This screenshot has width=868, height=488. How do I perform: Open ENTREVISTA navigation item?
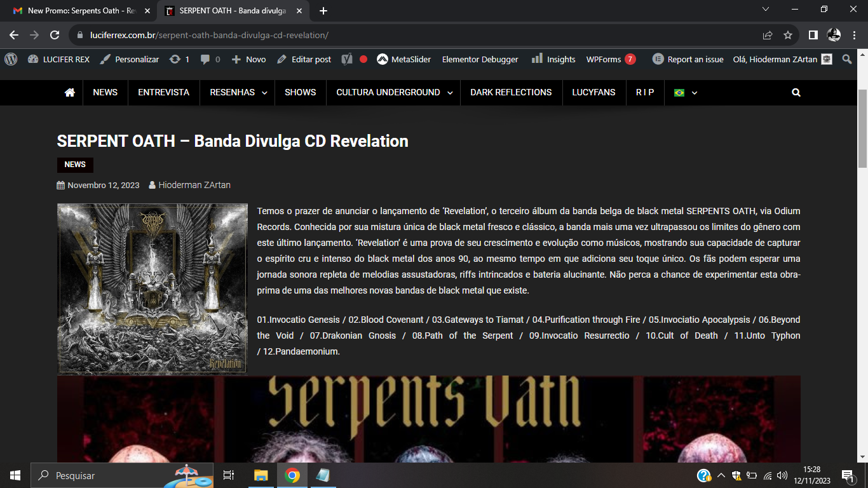click(164, 92)
